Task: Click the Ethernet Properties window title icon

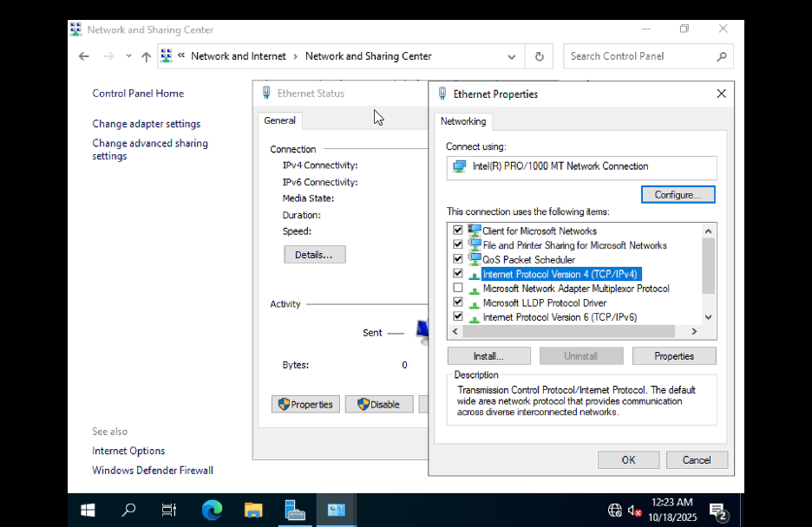Action: [x=442, y=94]
